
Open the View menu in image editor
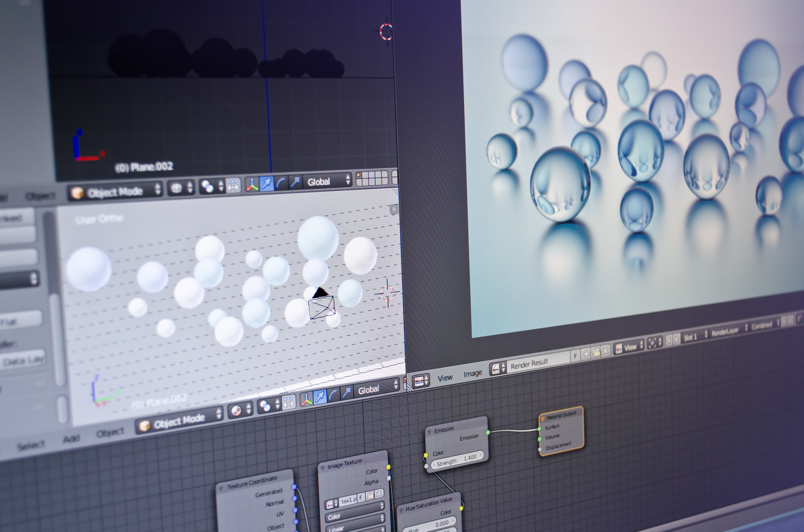click(445, 378)
